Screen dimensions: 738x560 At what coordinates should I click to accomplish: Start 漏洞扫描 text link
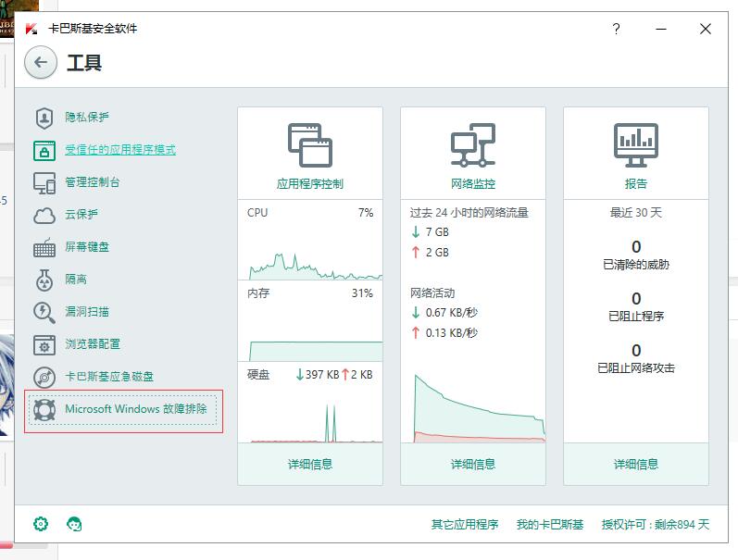pyautogui.click(x=87, y=312)
